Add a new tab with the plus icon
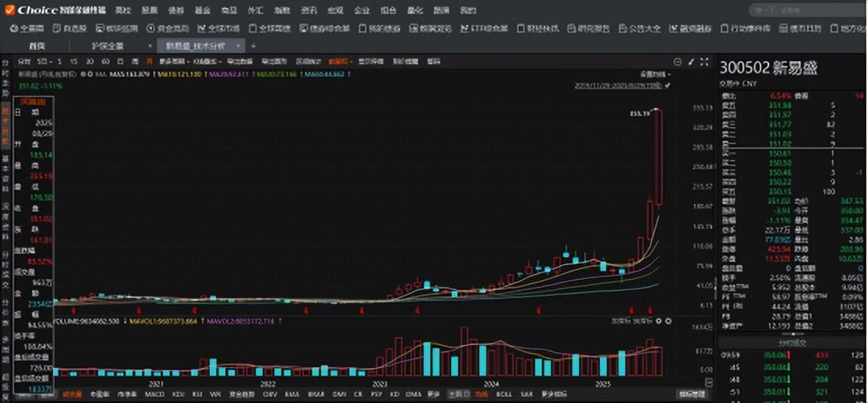This screenshot has height=403, width=868. click(253, 45)
